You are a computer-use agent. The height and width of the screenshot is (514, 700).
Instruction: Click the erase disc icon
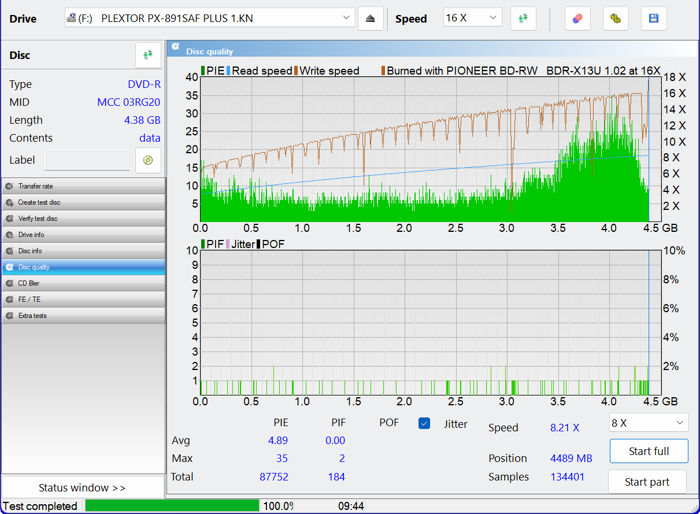coord(577,18)
